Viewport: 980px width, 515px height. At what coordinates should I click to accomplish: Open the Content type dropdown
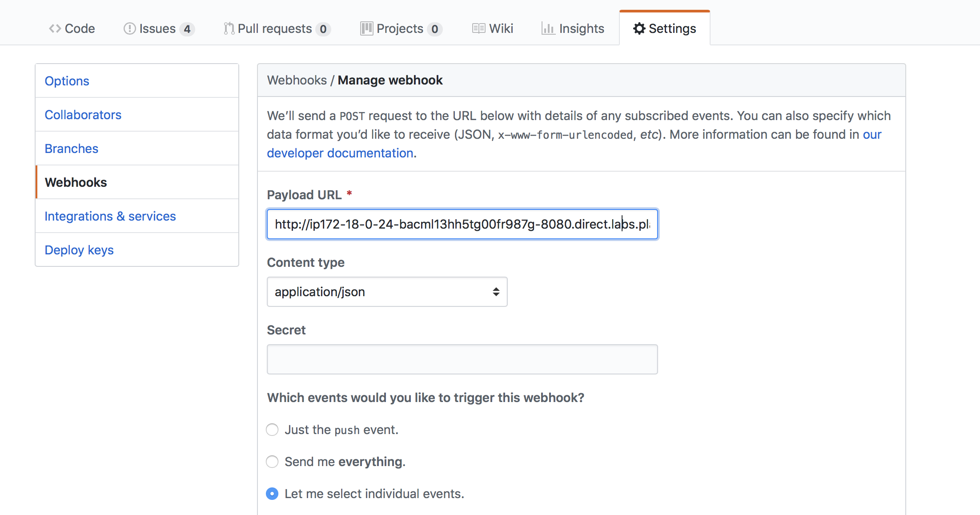tap(386, 292)
